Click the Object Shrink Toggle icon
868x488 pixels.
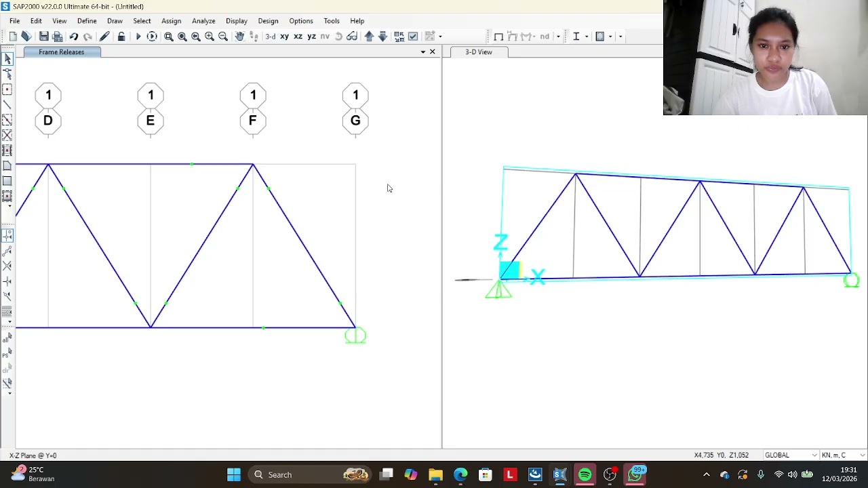[x=399, y=37]
